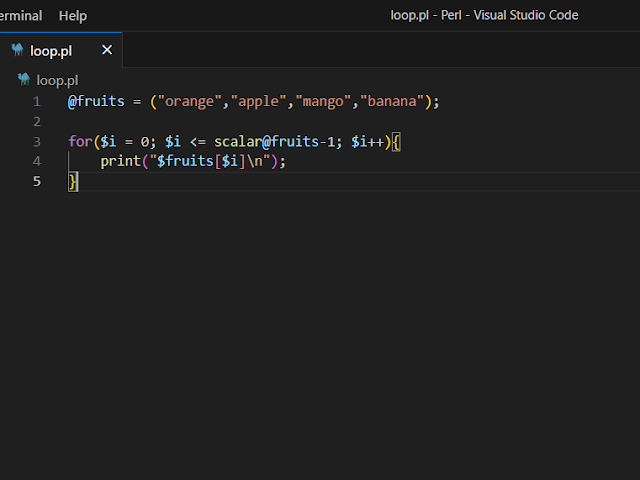640x480 pixels.
Task: Click the "apple" string literal
Action: tap(258, 101)
